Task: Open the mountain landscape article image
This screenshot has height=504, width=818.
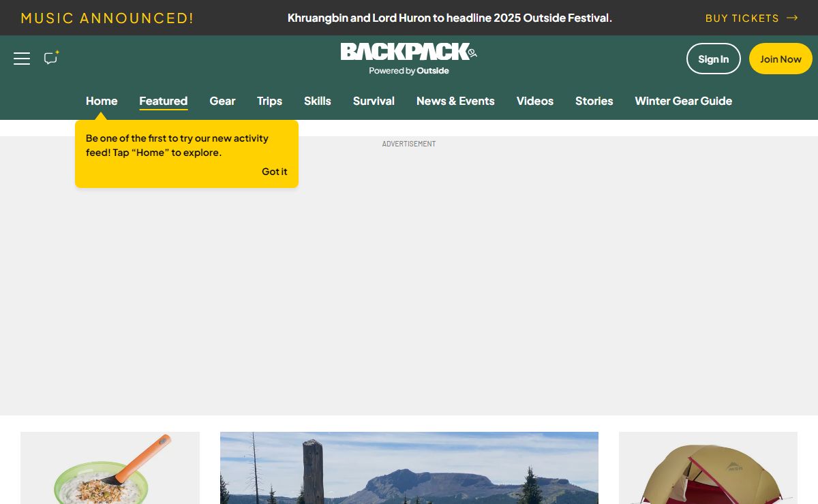Action: click(x=409, y=469)
